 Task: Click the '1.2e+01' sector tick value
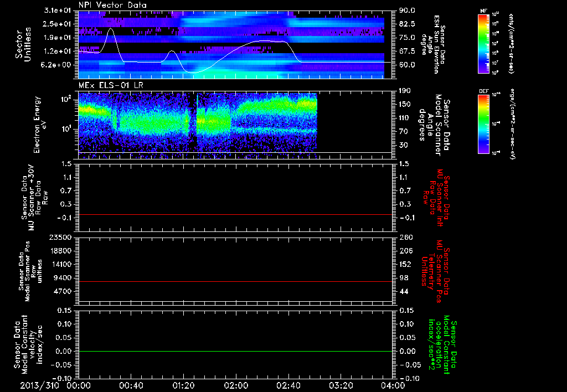pyautogui.click(x=58, y=51)
